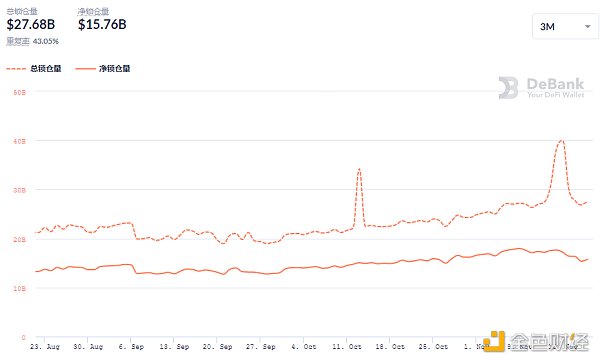Open the 3M time range dropdown

[565, 26]
